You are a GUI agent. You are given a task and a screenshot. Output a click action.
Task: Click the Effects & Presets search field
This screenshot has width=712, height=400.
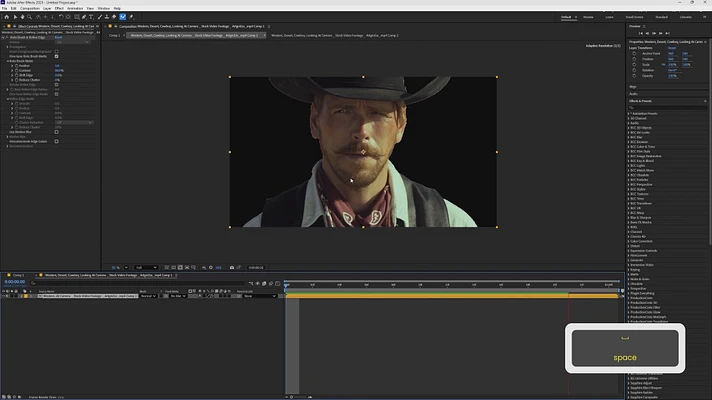click(x=667, y=108)
